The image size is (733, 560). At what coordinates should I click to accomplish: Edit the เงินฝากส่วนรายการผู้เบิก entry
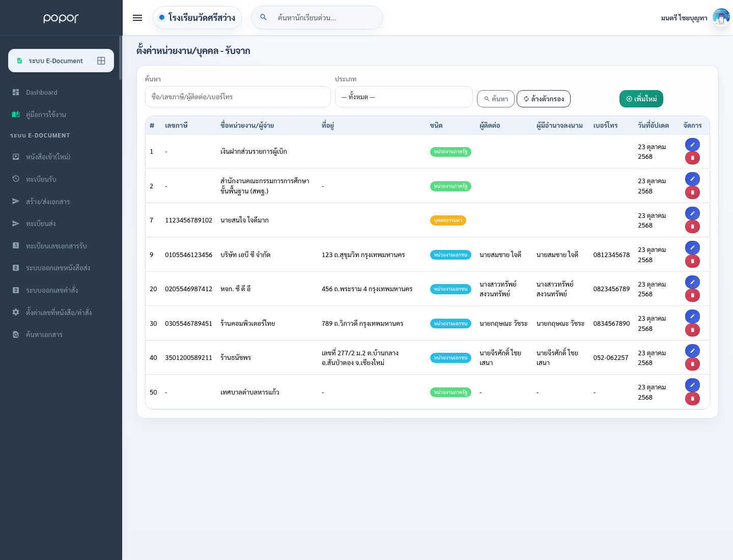[x=692, y=145]
